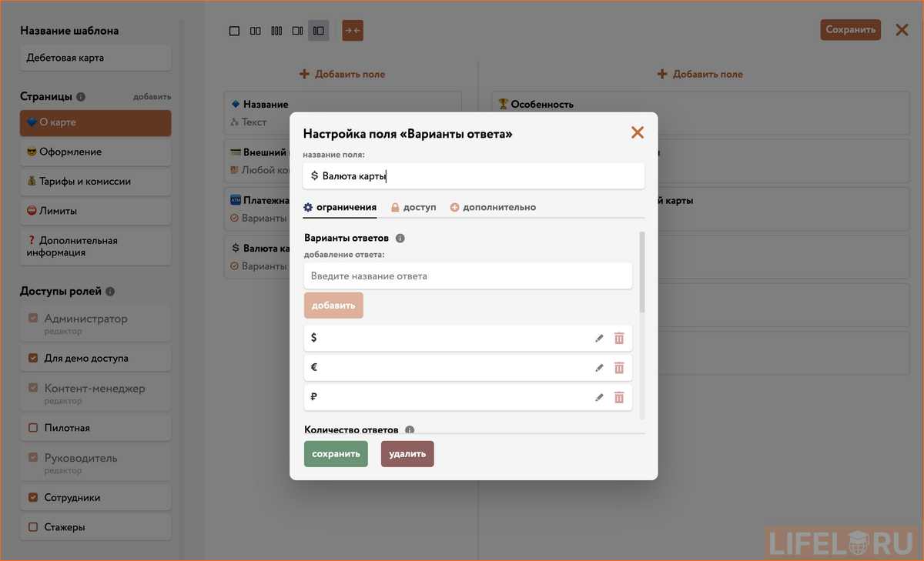Switch to the доступ tab

415,207
